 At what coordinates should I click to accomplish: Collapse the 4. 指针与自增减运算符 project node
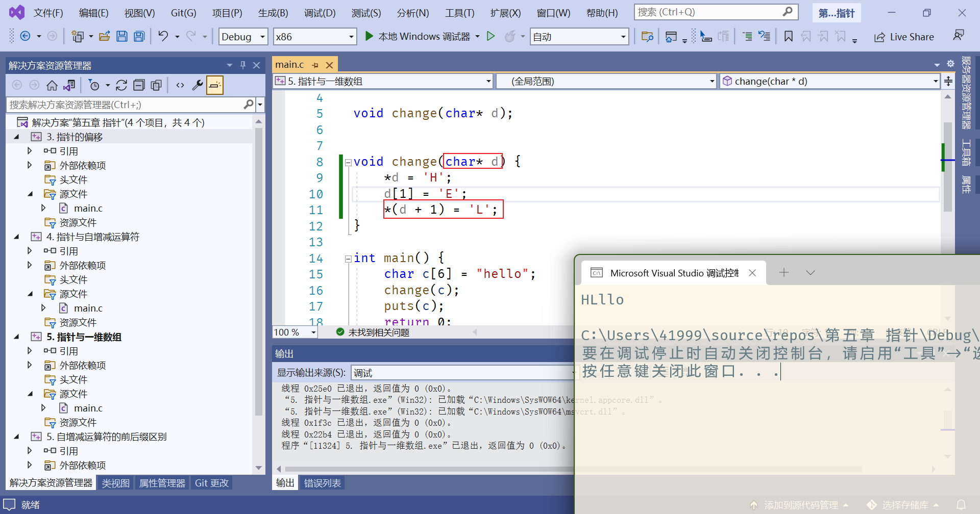point(16,237)
